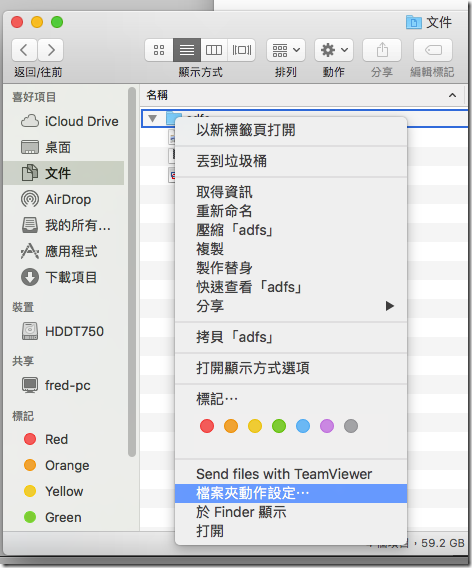Click the sidebar vertical scrollbar
This screenshot has width=472, height=568.
132,272
